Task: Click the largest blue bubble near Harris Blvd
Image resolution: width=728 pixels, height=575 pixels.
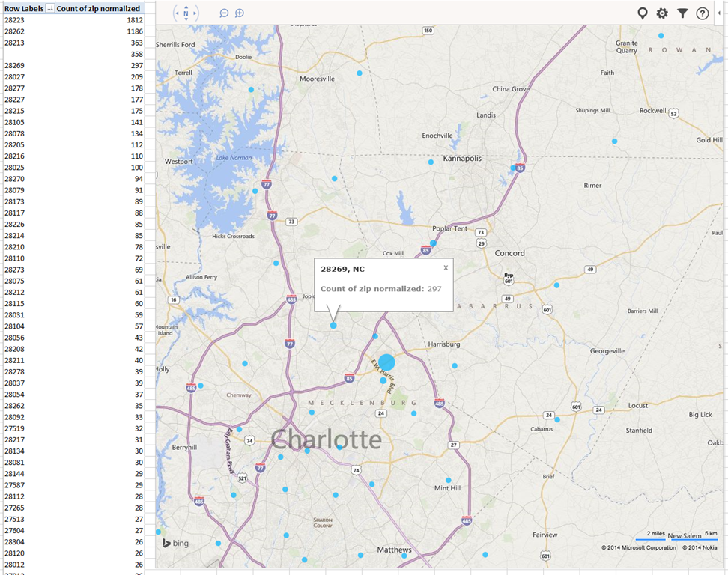Action: click(386, 362)
